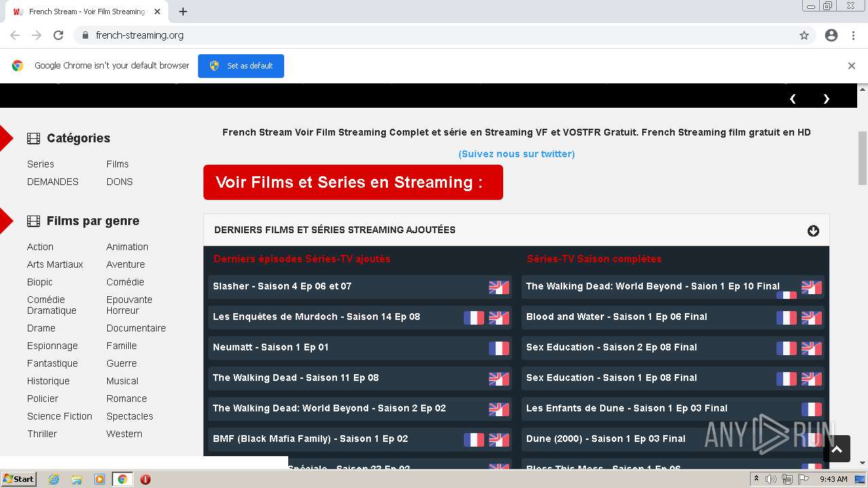Open Suivez nous sur twitter link
The width and height of the screenshot is (868, 488).
click(x=517, y=154)
